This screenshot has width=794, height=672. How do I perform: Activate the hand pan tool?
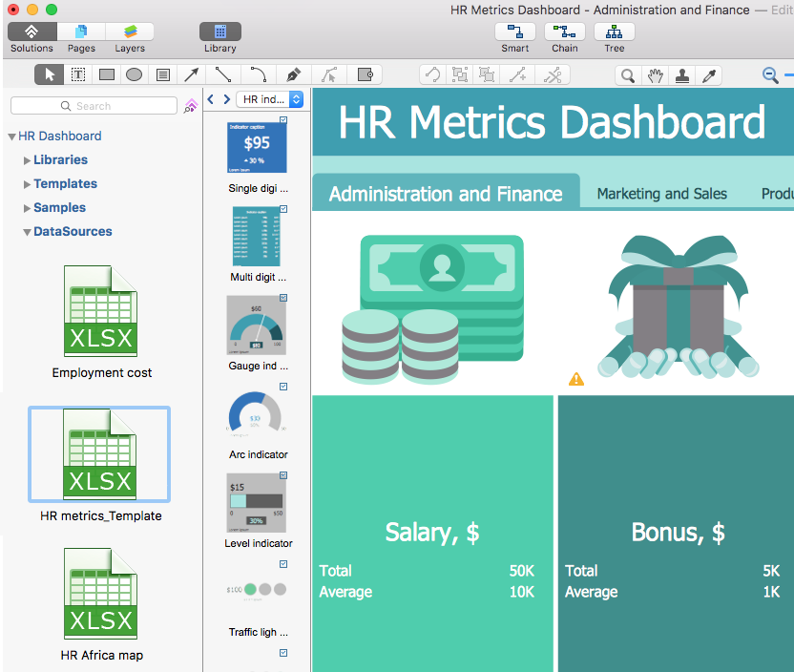655,75
